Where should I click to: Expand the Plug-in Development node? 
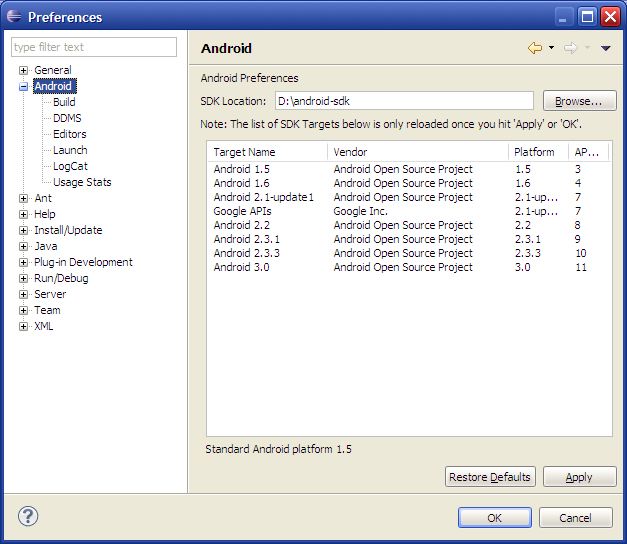23,262
